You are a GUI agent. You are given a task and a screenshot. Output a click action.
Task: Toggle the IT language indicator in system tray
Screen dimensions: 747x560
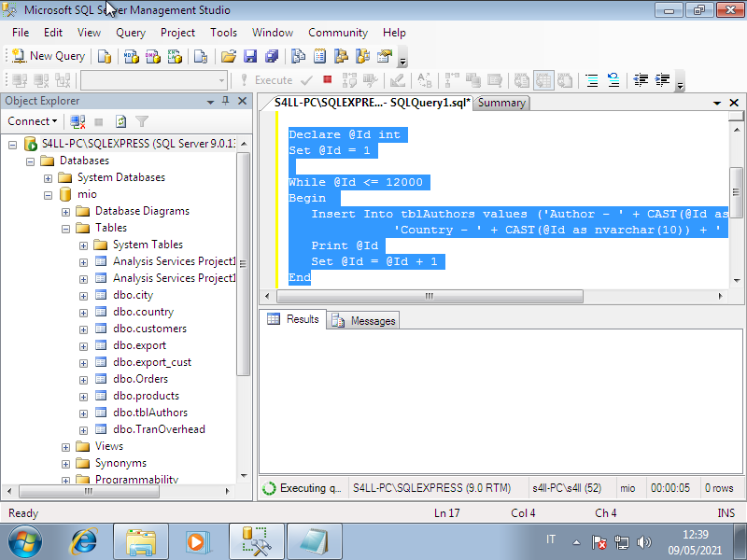click(551, 539)
